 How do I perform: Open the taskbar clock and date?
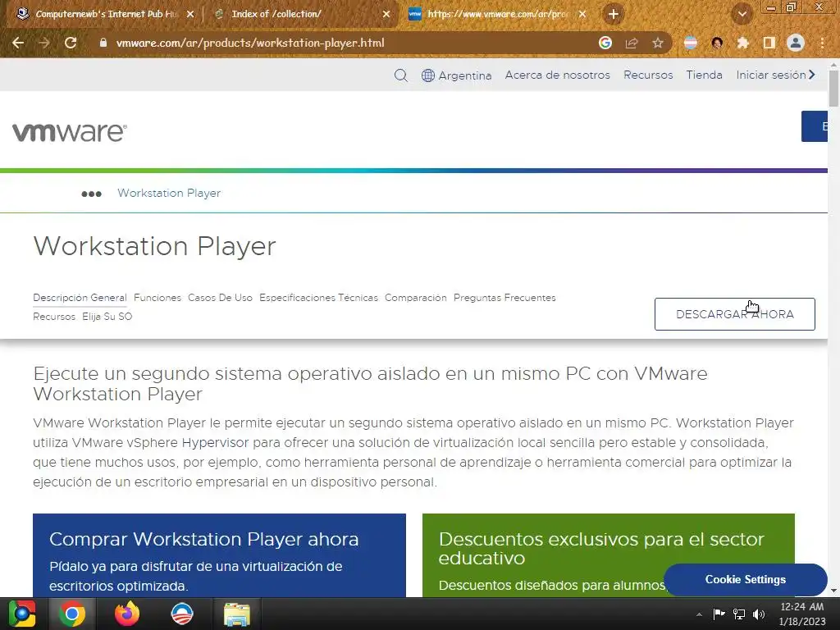click(802, 614)
